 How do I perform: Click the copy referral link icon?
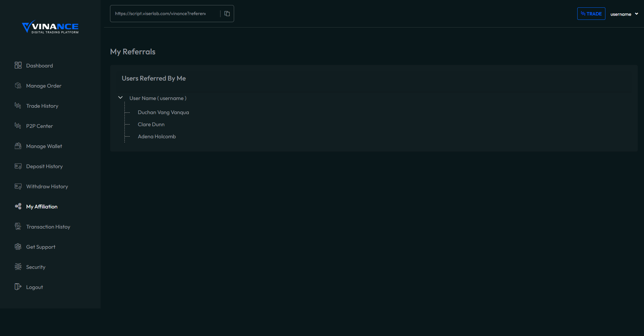point(227,14)
